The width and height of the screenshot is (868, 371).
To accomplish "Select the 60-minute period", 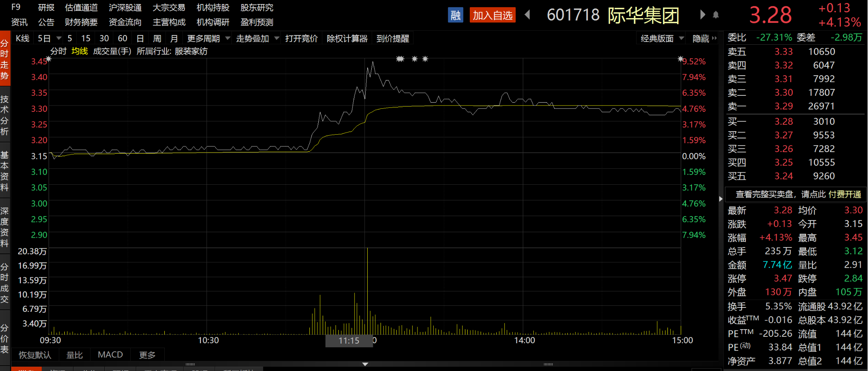I will [x=123, y=38].
